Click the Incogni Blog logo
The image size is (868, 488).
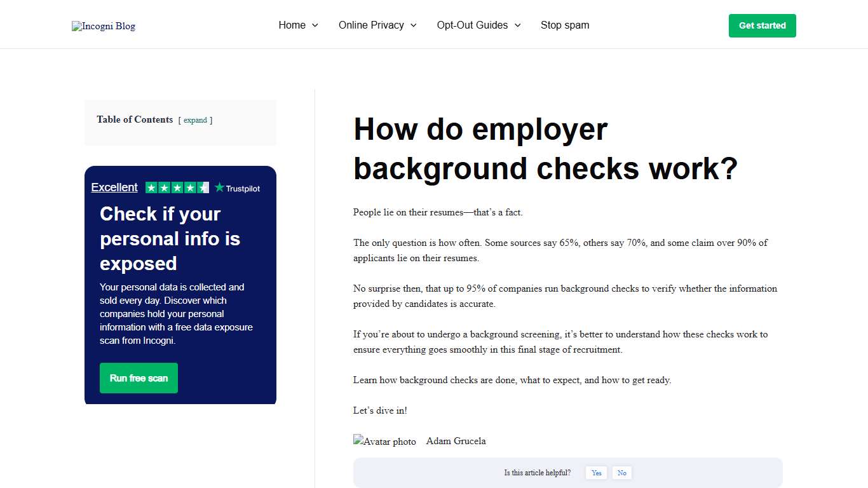[103, 26]
